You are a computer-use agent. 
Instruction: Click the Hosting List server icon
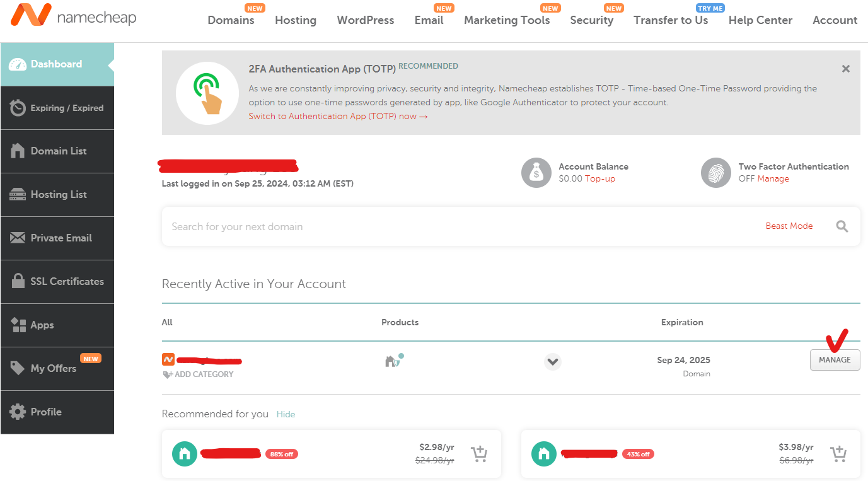tap(18, 195)
